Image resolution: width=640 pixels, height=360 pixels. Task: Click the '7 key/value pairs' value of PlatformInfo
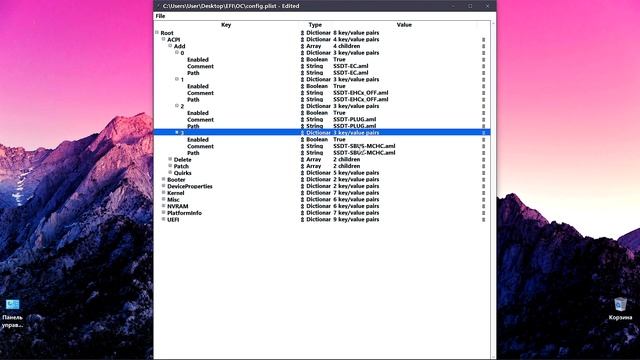(356, 213)
